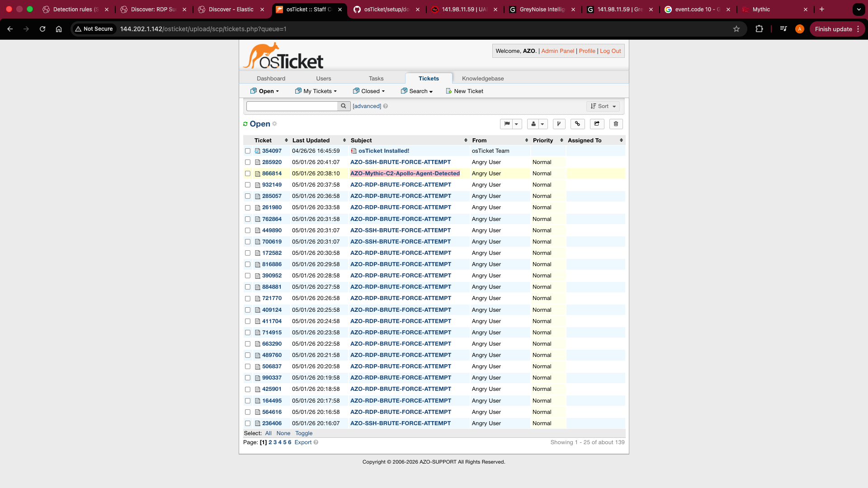Click the refresh icon beside Open heading

[x=245, y=124]
